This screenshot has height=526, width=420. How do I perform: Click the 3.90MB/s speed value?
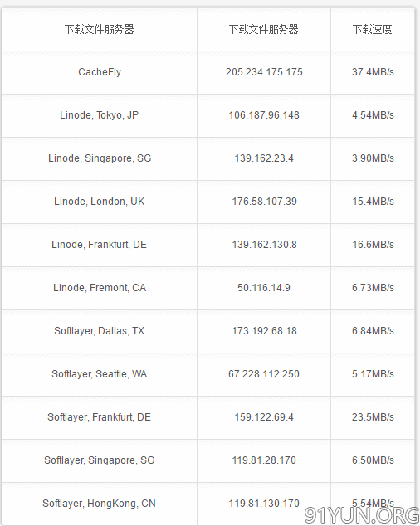tap(373, 158)
